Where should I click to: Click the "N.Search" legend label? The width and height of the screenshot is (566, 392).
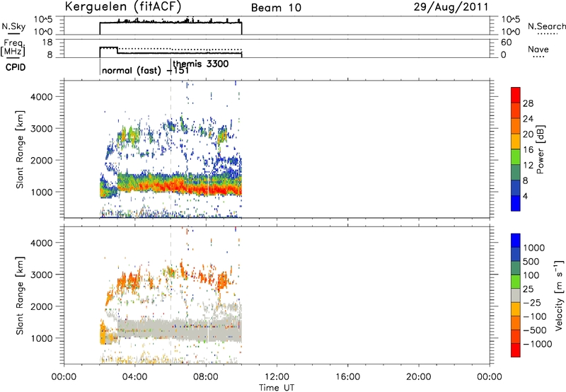tap(546, 26)
